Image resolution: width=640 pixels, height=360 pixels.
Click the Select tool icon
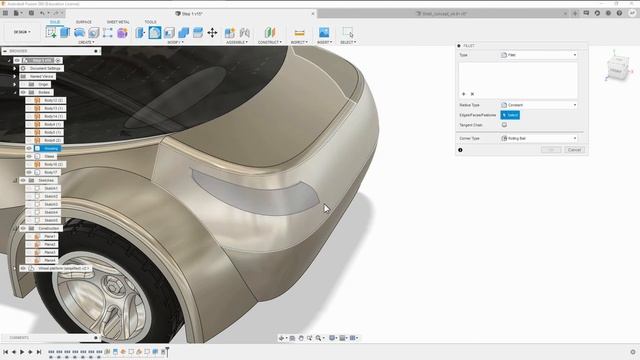point(348,32)
